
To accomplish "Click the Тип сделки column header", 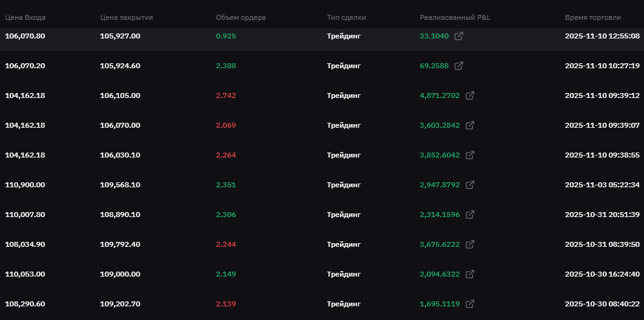I will coord(346,17).
